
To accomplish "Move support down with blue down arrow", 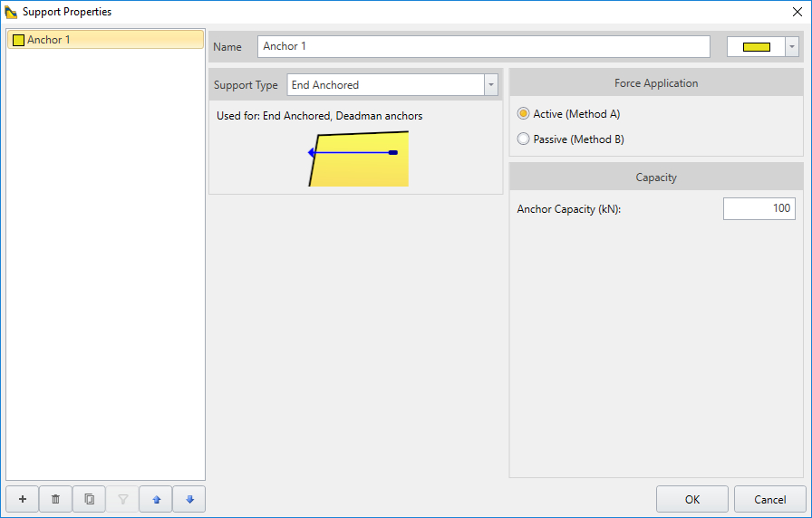I will coord(189,499).
